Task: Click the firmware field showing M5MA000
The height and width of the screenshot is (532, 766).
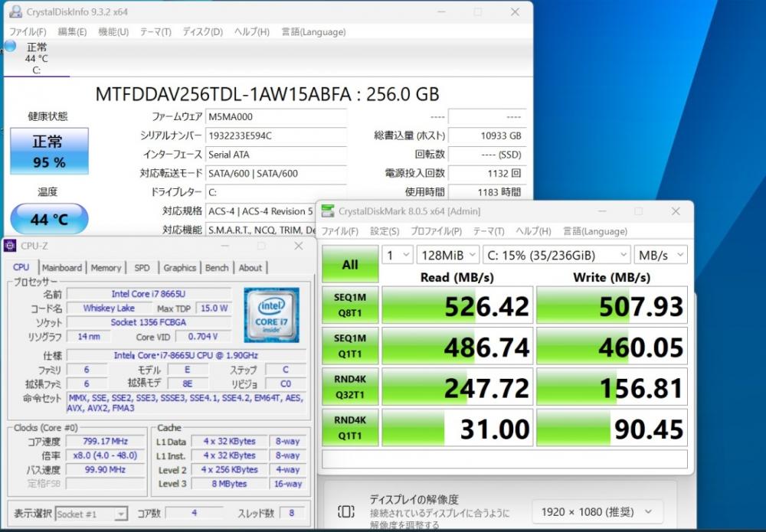Action: pos(276,117)
